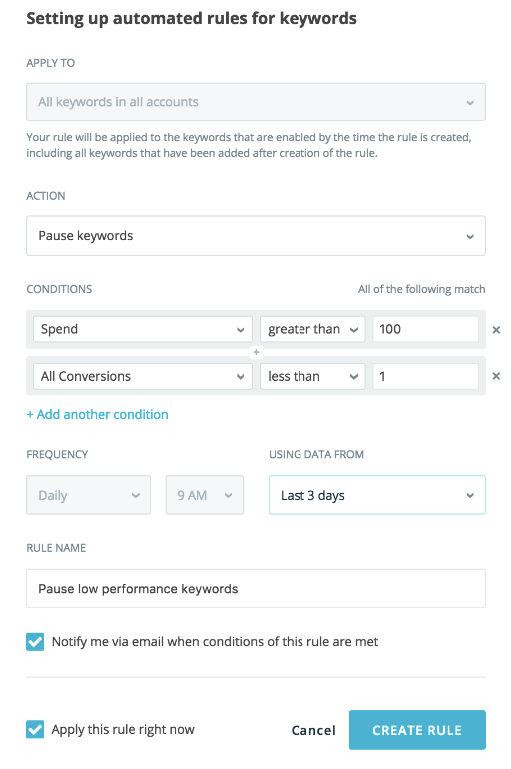Click the Cancel button
Viewport: 511px width, 769px height.
click(313, 730)
